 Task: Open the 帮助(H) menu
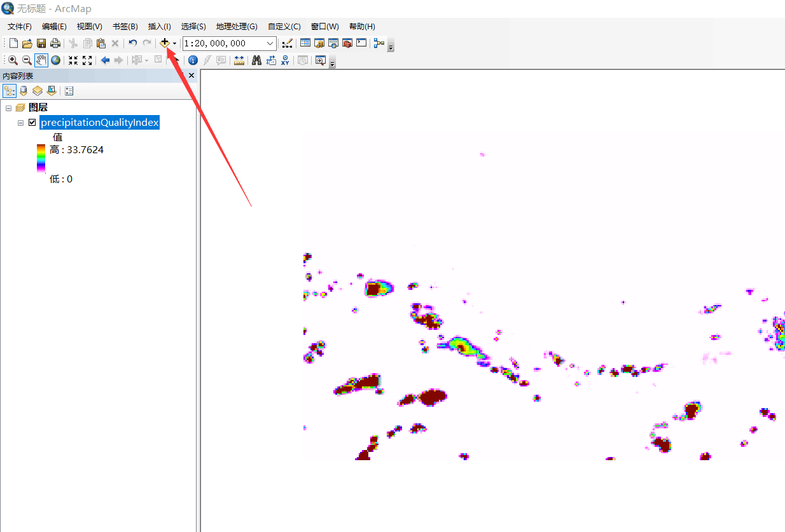pos(362,26)
